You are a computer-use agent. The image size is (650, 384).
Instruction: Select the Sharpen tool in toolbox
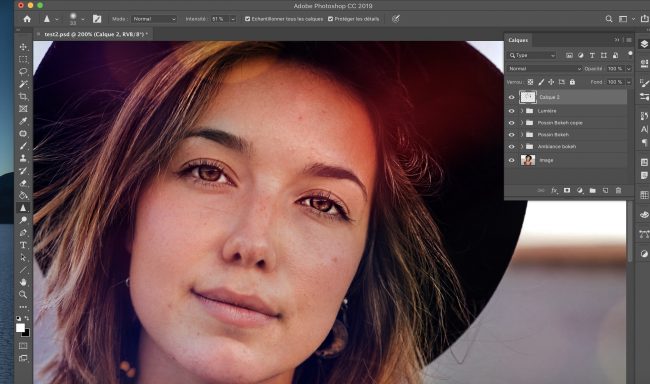pos(23,208)
